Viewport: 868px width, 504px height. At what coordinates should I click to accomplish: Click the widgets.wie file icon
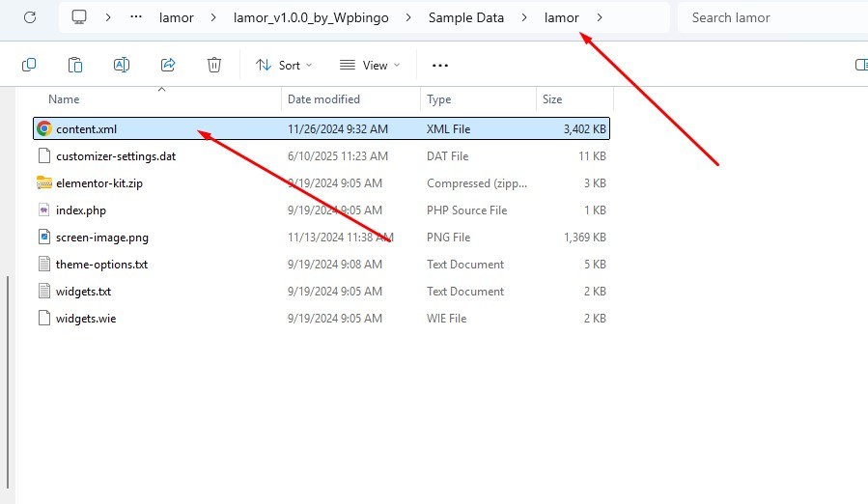click(x=44, y=319)
